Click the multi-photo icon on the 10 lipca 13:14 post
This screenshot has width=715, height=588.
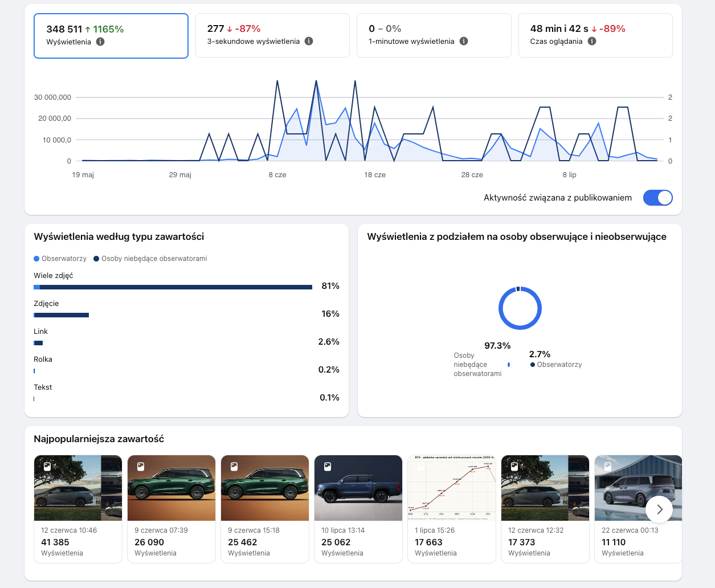(x=328, y=466)
